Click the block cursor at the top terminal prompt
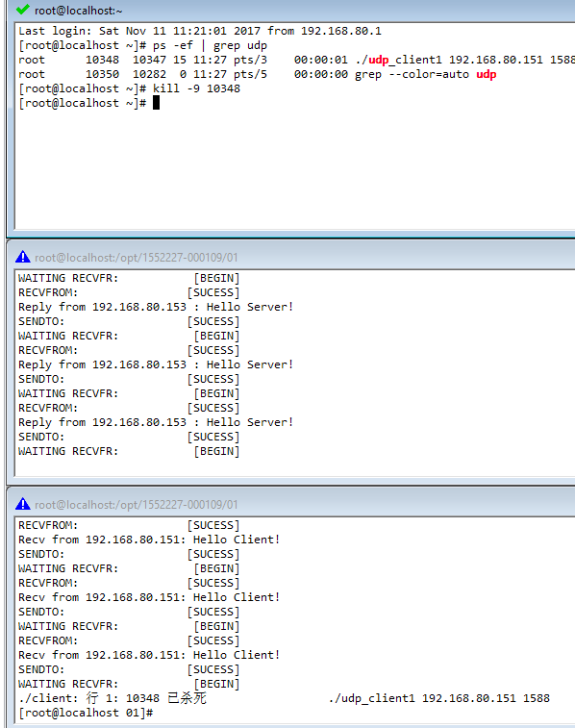 (x=157, y=103)
